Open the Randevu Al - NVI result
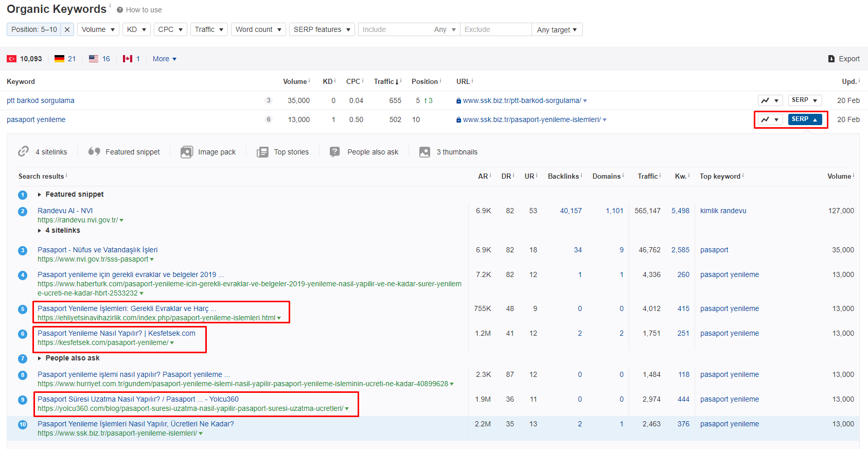Screen dimensions: 868x449 click(65, 211)
